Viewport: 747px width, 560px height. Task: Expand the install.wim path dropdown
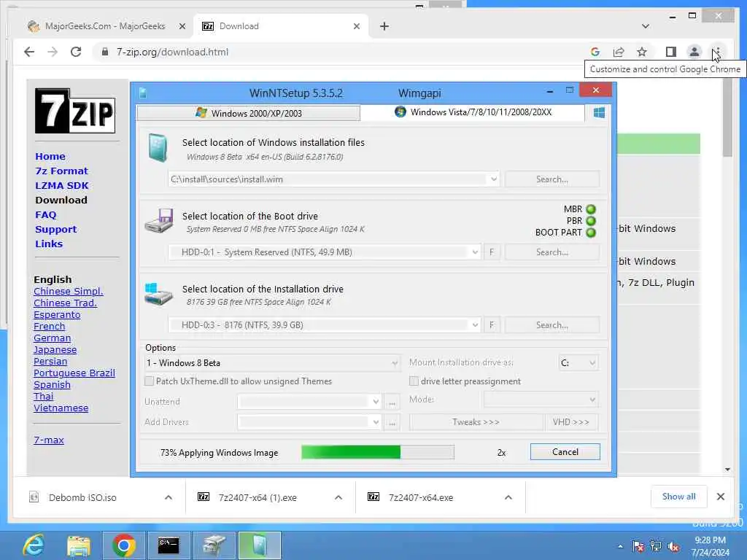pyautogui.click(x=494, y=179)
